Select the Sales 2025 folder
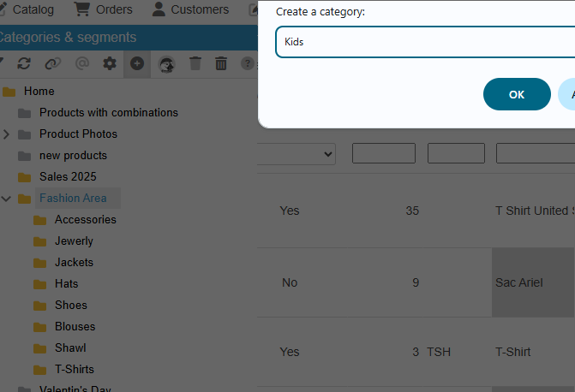The image size is (575, 392). (x=68, y=176)
